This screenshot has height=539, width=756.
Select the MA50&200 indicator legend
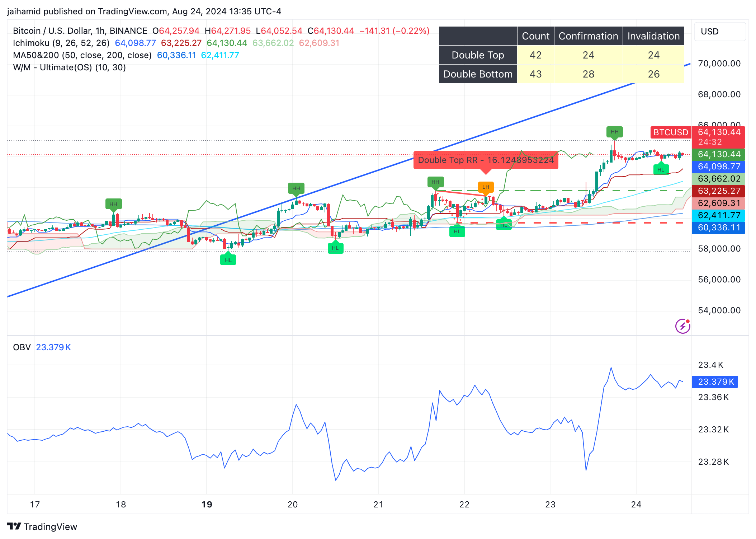(x=82, y=55)
